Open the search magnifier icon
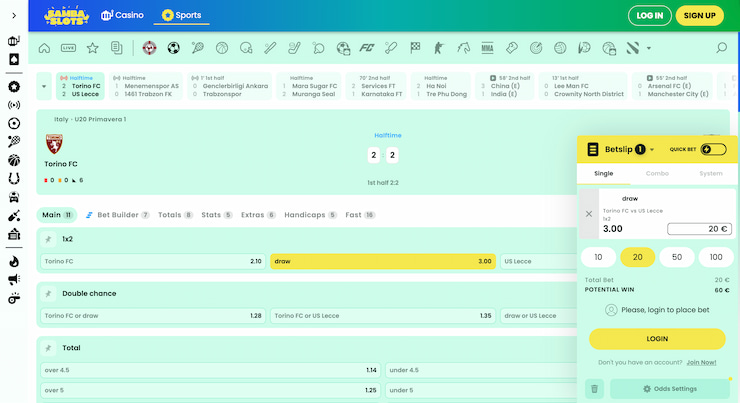 coord(721,48)
